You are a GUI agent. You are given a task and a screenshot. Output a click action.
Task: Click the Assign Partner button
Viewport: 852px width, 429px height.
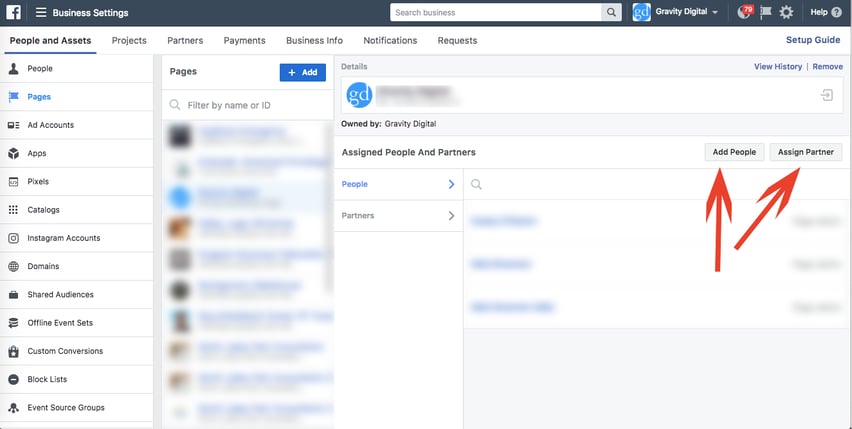806,152
